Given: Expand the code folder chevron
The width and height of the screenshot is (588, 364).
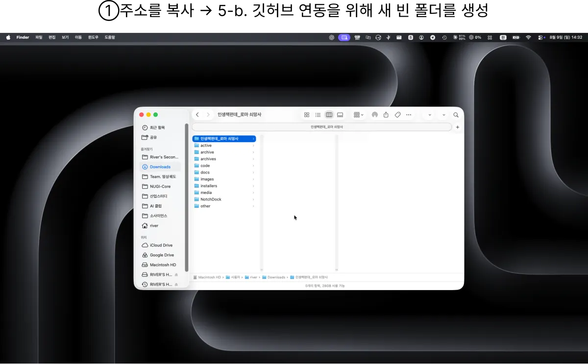Looking at the screenshot, I should click(x=253, y=166).
